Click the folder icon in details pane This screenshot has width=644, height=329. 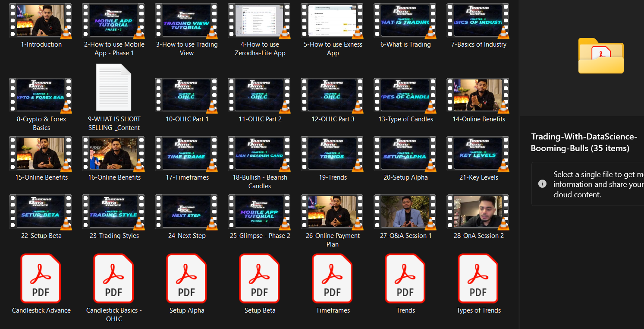pyautogui.click(x=601, y=56)
